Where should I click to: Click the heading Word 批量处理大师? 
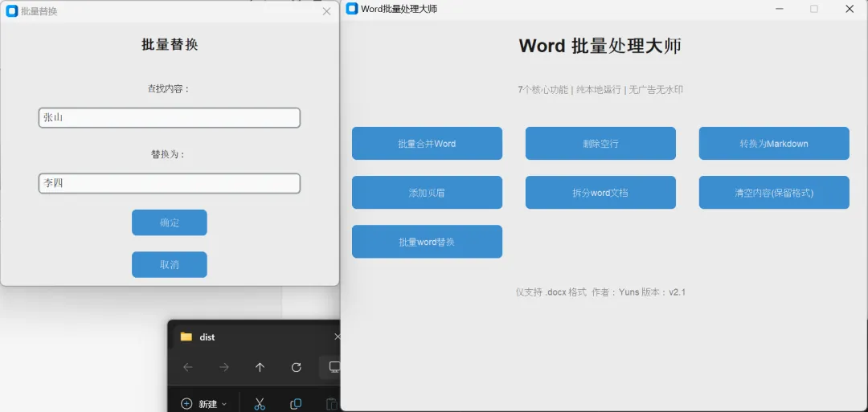coord(600,47)
